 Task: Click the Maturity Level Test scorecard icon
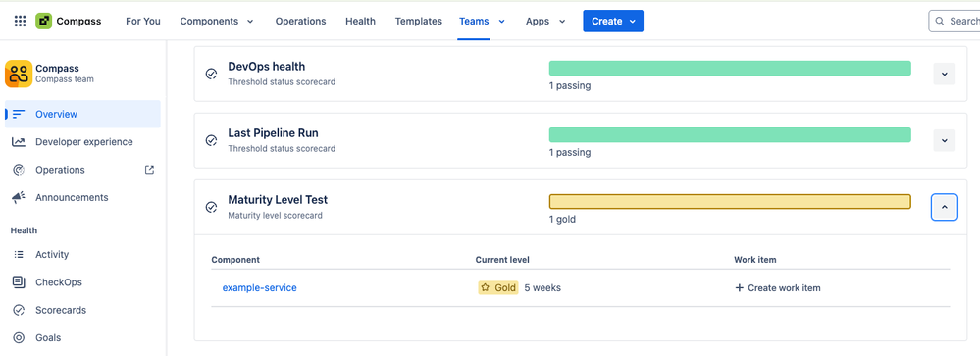tap(211, 207)
